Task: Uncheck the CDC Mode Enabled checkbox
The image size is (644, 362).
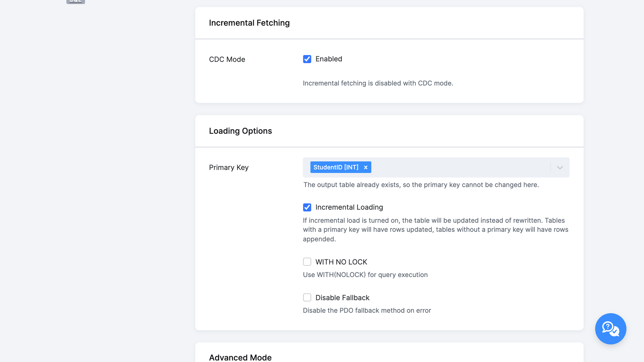Action: (307, 59)
